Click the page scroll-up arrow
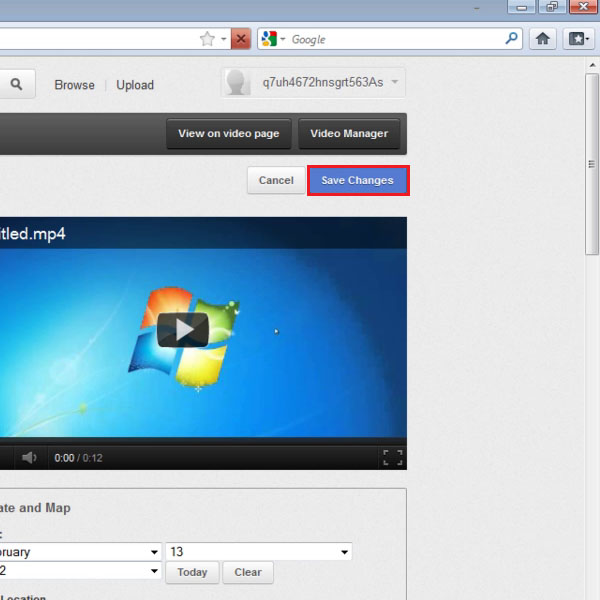This screenshot has width=600, height=600. click(592, 65)
